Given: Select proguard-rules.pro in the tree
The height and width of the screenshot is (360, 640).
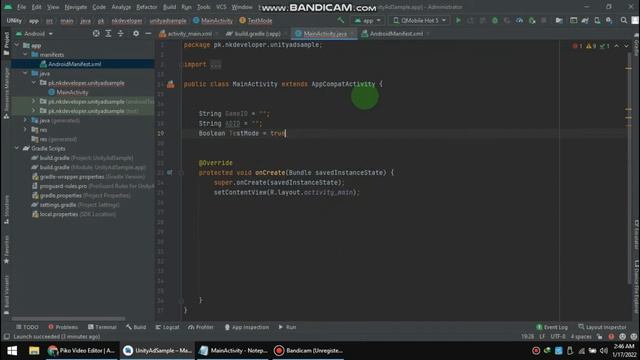Looking at the screenshot, I should coord(63,186).
